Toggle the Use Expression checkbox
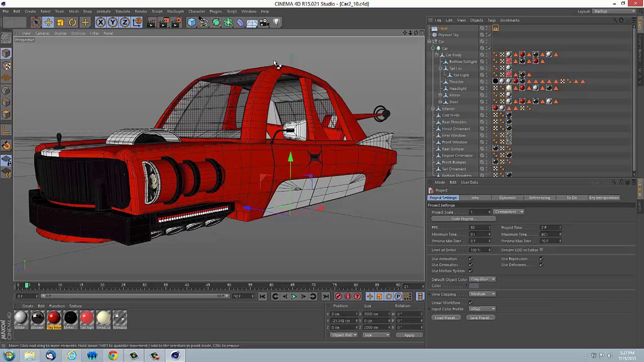The image size is (644, 362). click(541, 258)
